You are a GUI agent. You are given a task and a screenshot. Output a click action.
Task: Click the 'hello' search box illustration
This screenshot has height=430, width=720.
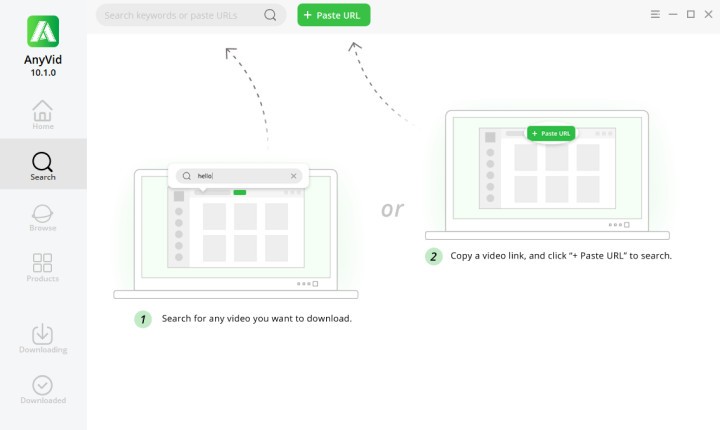[x=238, y=175]
